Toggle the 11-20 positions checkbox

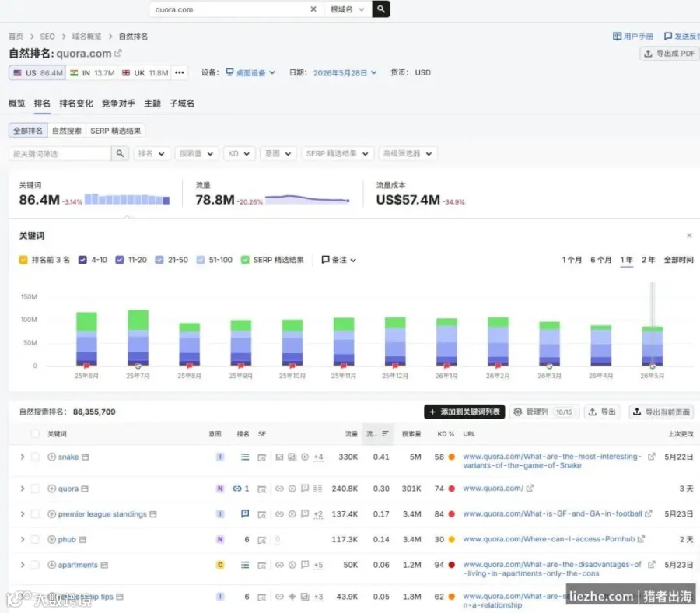120,260
